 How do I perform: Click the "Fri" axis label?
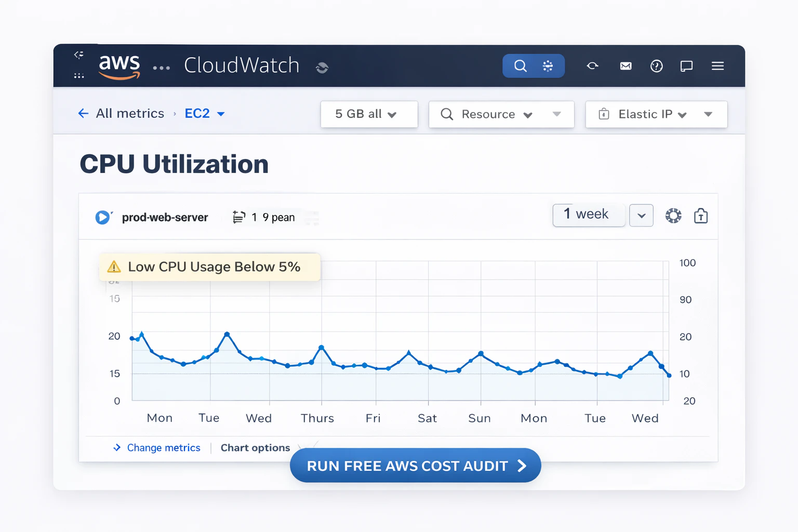tap(373, 418)
